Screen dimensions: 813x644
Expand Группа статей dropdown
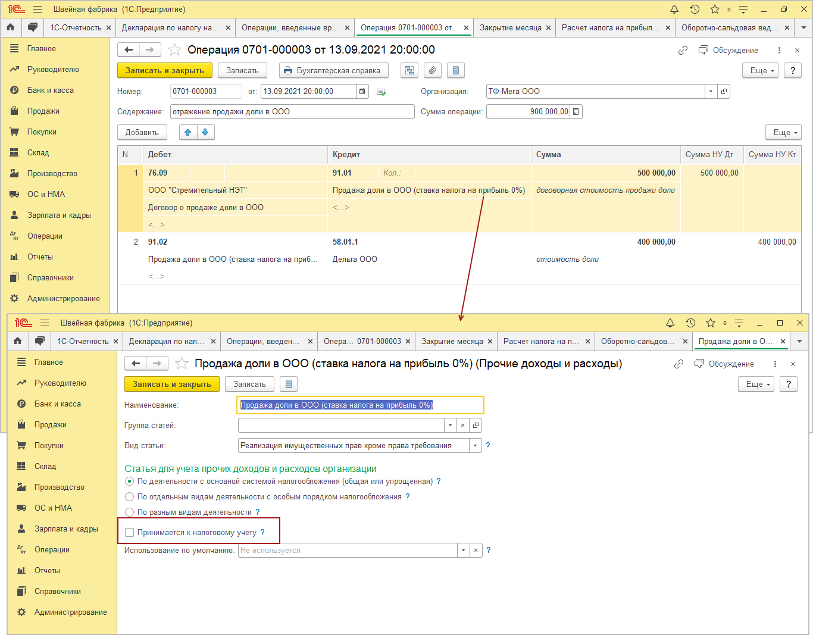click(450, 426)
